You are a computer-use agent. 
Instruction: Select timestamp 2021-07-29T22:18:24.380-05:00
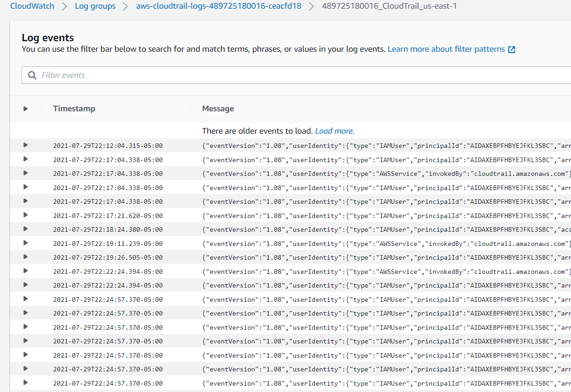click(108, 229)
